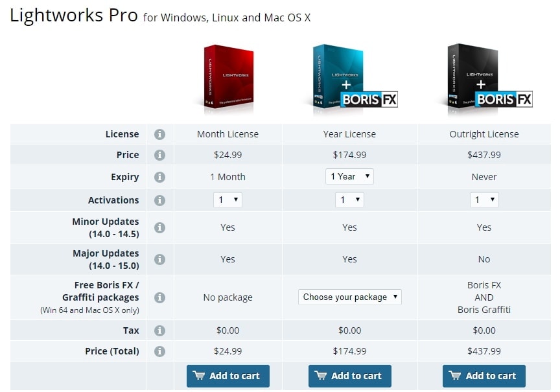Viewport: 560px width, 392px height.
Task: Add Year License to cart
Action: tap(349, 376)
